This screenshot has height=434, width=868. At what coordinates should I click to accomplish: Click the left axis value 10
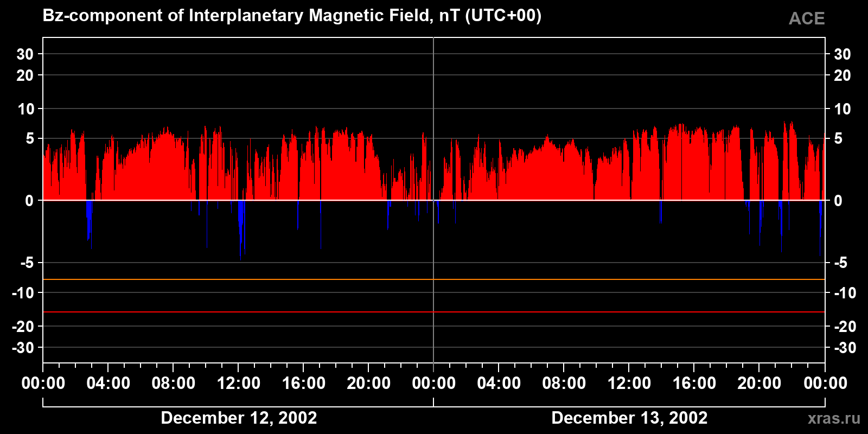(25, 109)
